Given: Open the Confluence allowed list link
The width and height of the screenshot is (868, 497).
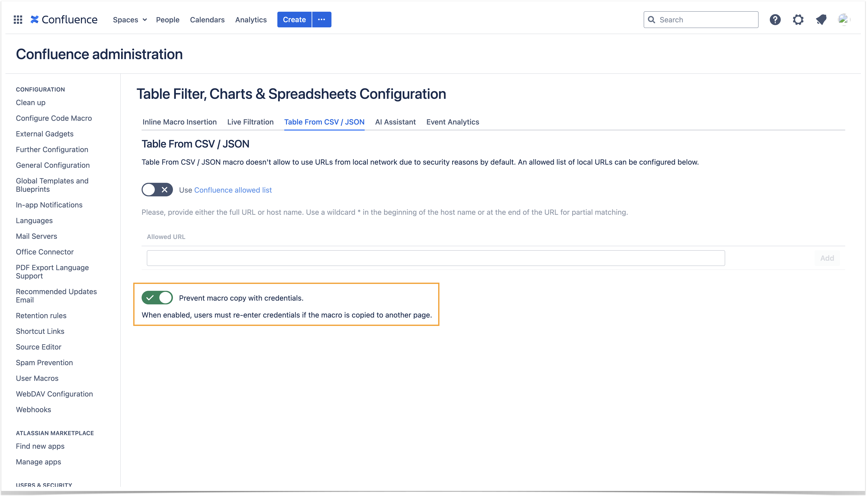Looking at the screenshot, I should point(233,190).
